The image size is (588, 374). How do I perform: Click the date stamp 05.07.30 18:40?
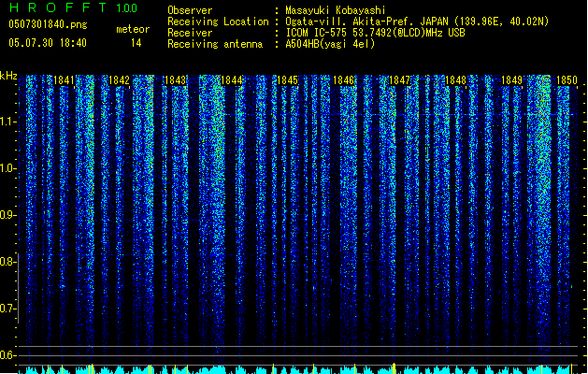pyautogui.click(x=48, y=43)
